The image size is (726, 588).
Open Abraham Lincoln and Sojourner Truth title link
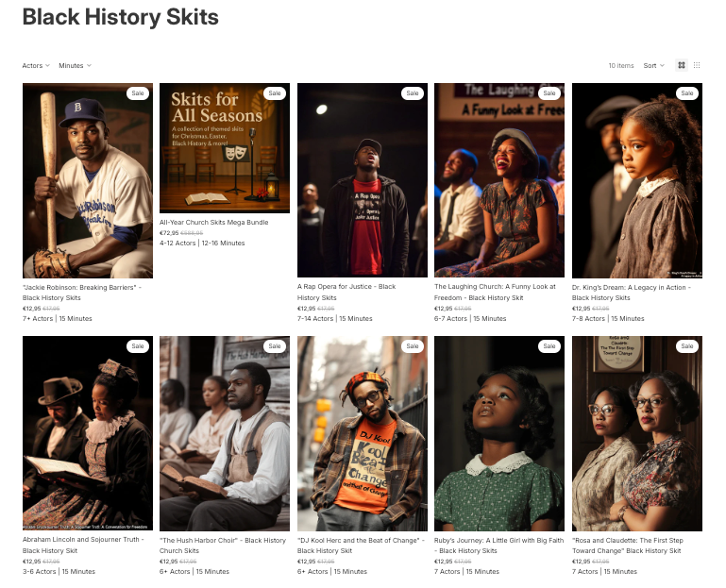coord(81,546)
